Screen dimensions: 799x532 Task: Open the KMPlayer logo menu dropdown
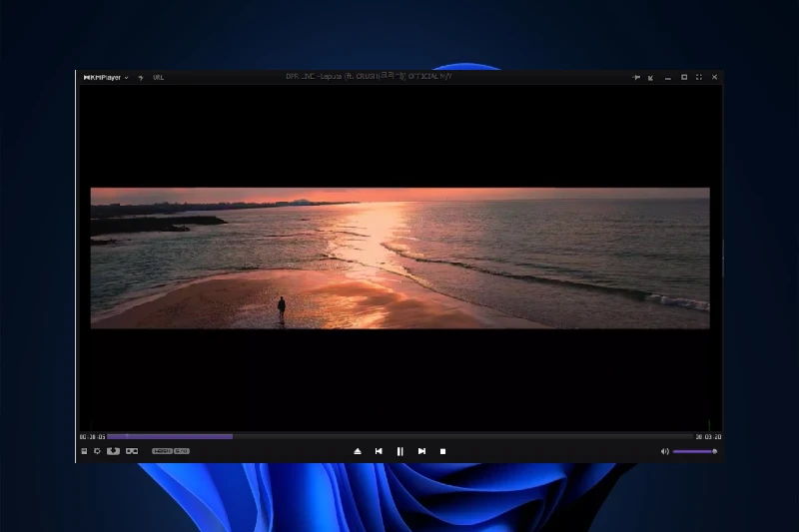[106, 78]
